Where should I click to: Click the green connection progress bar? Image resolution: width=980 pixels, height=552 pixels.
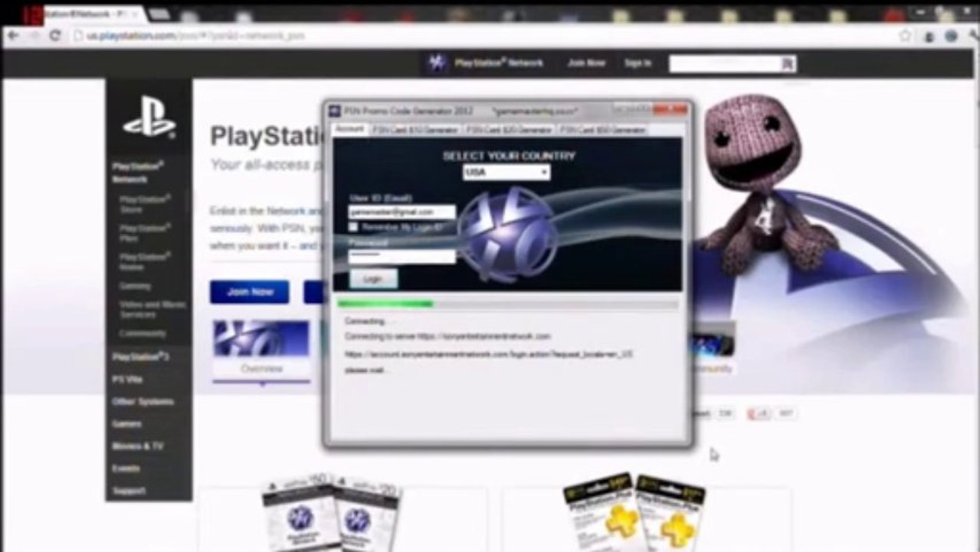pos(508,304)
